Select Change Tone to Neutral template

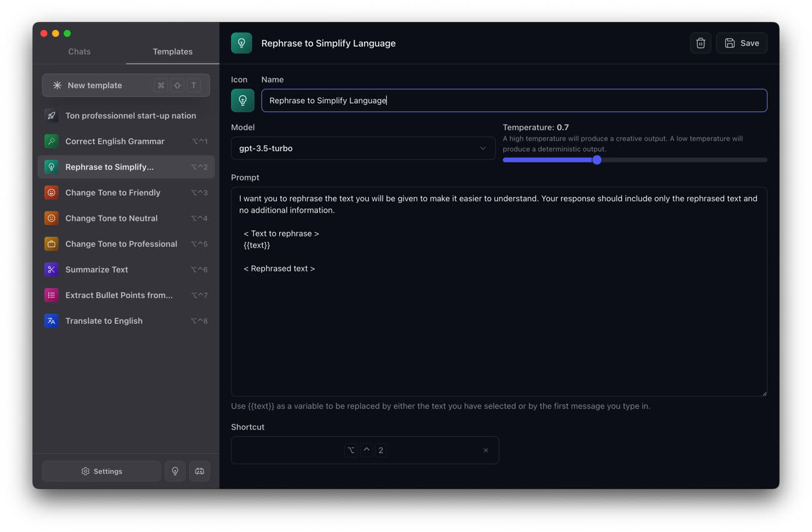126,218
